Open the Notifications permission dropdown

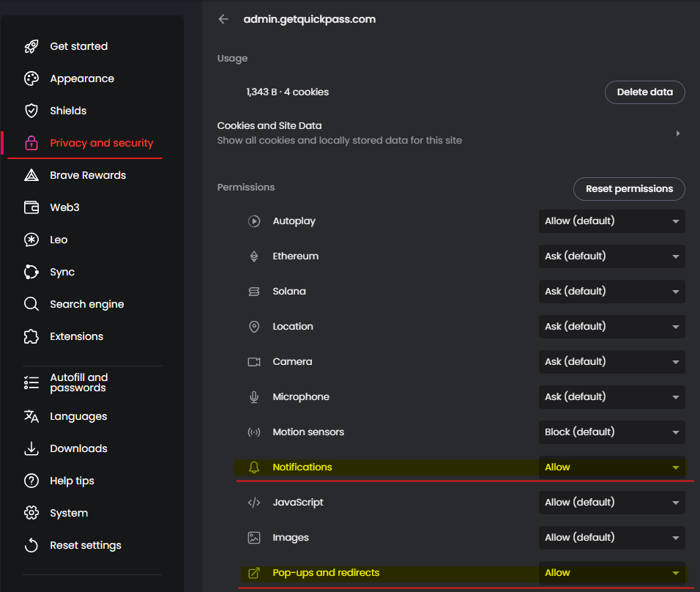point(611,467)
